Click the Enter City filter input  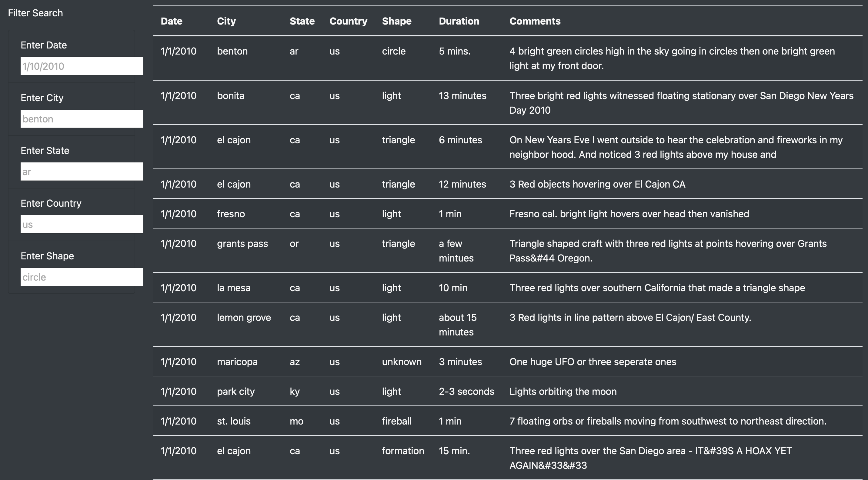click(x=82, y=118)
